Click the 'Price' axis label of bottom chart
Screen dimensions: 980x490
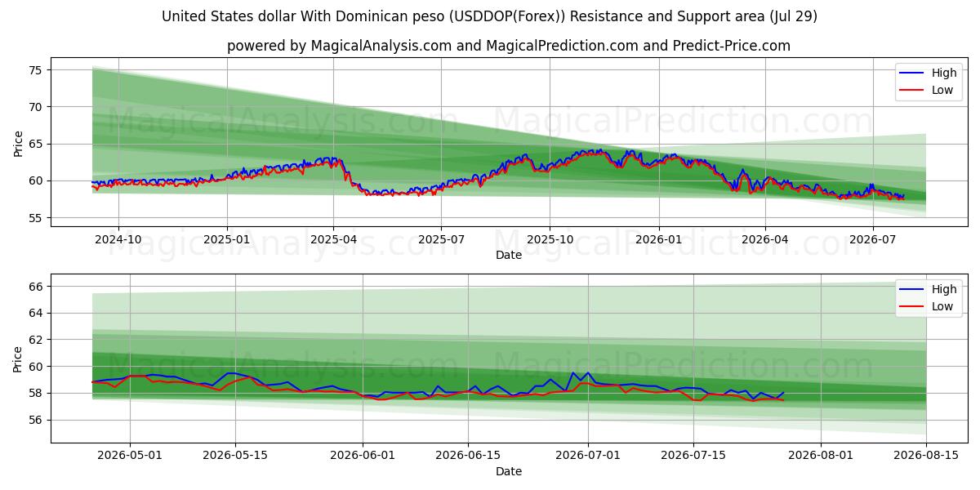click(18, 359)
